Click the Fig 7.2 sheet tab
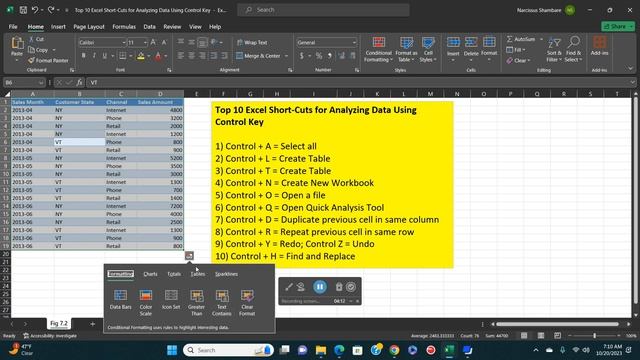The image size is (640, 360). pos(59,323)
